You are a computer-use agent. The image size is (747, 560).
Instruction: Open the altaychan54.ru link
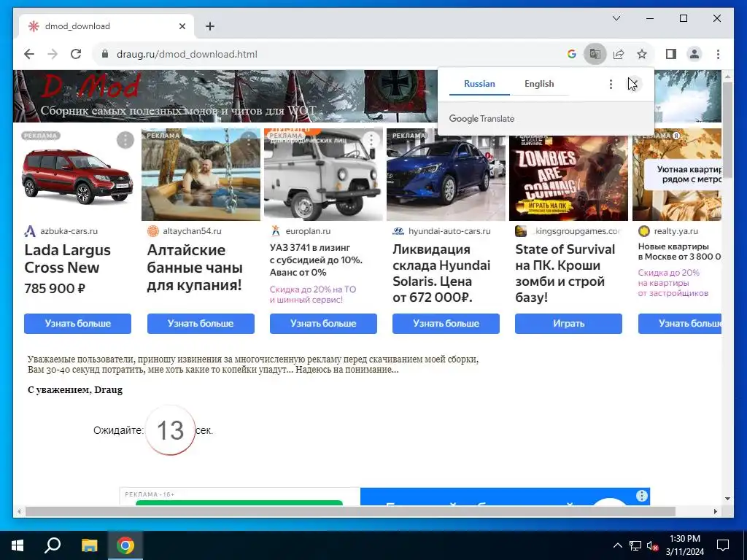[x=192, y=231]
